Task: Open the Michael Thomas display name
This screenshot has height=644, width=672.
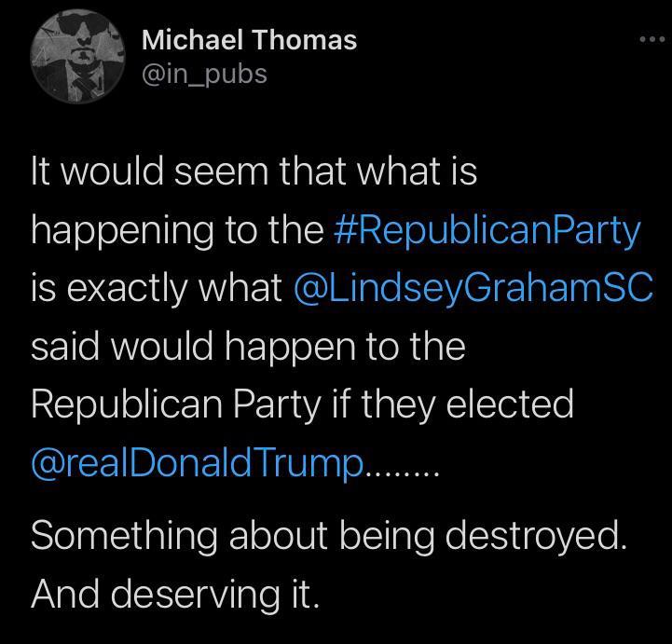Action: click(x=249, y=40)
